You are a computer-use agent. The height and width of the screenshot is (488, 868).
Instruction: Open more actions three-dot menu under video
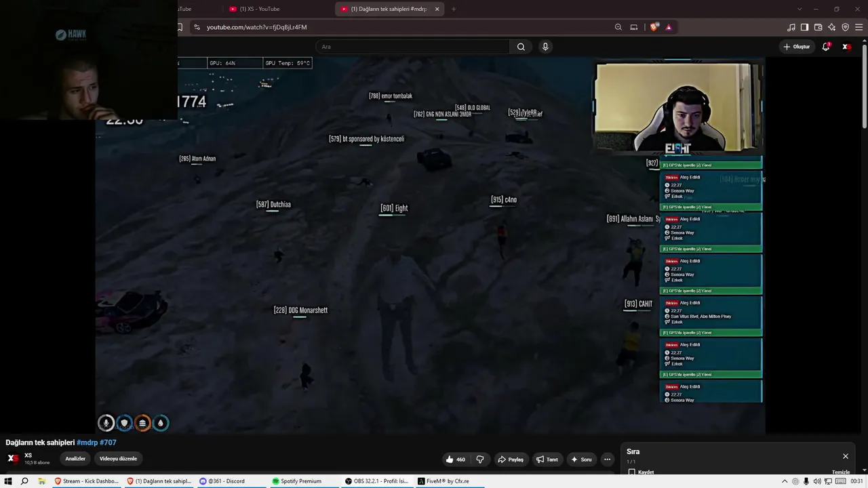point(607,460)
